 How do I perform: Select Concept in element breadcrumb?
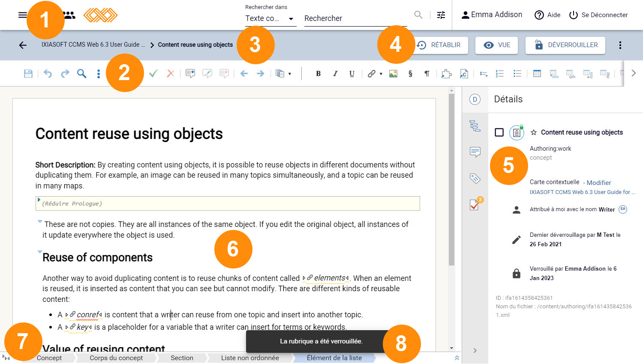pos(49,358)
